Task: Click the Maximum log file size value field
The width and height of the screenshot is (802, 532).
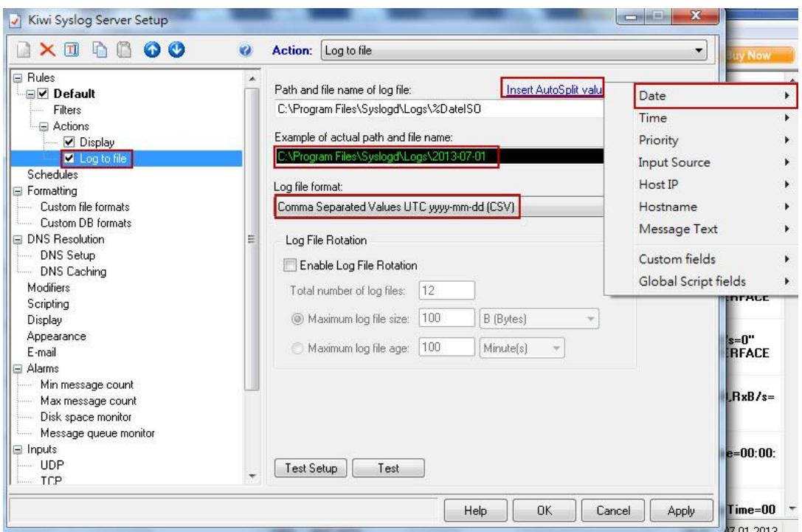Action: [x=446, y=318]
